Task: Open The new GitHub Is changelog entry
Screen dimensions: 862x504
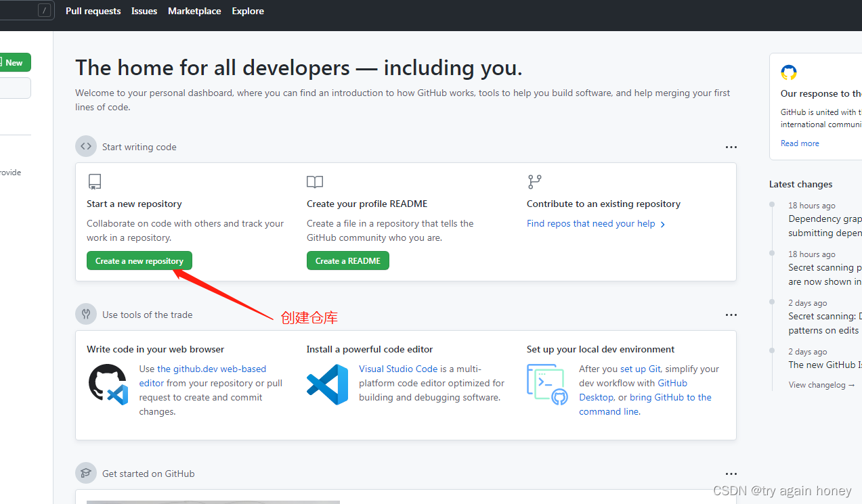Action: point(825,365)
